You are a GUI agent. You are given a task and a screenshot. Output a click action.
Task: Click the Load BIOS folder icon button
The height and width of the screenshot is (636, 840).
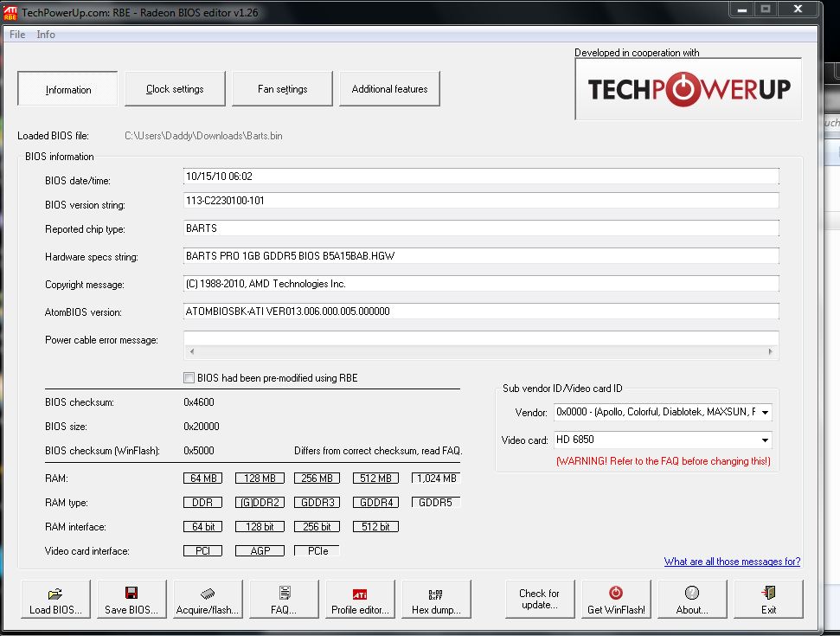tap(55, 599)
